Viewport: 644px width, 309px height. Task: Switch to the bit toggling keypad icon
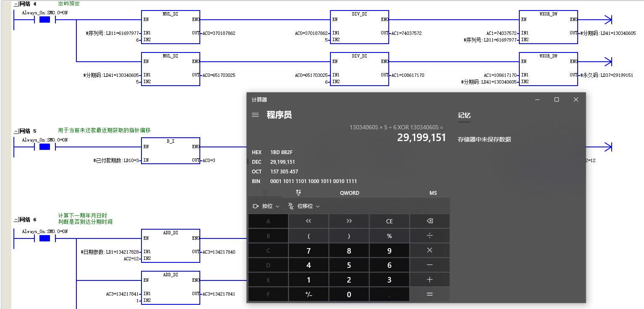tap(298, 193)
